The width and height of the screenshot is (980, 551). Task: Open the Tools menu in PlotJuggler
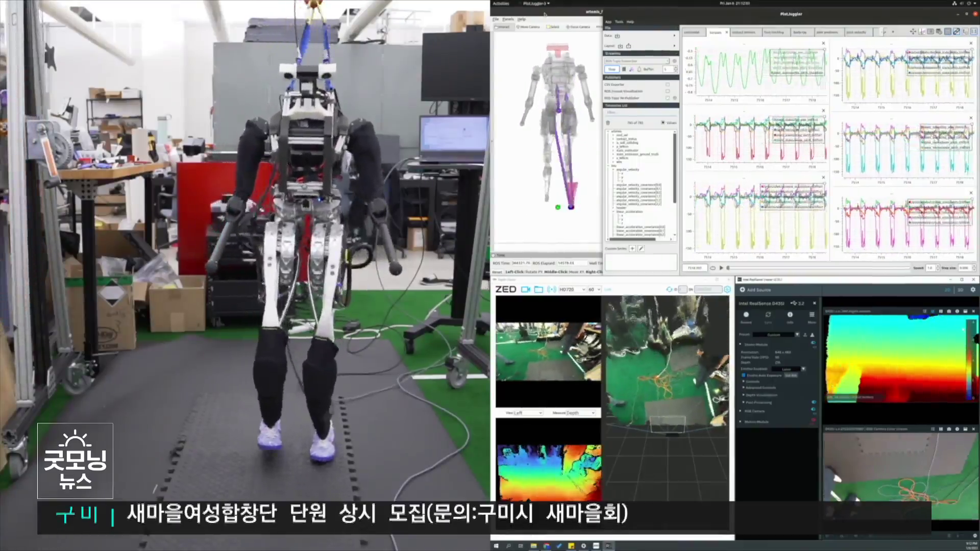pos(619,22)
